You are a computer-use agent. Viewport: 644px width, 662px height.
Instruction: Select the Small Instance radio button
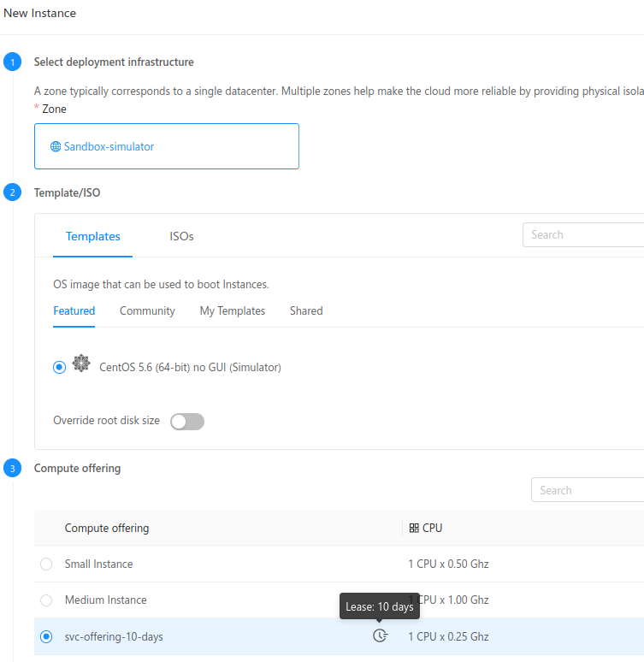(46, 564)
